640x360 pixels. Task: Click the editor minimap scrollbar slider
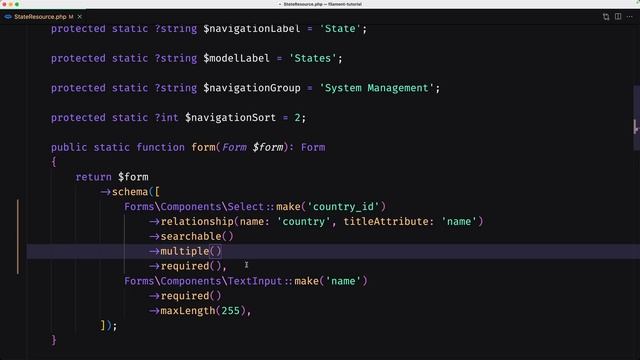click(x=636, y=118)
